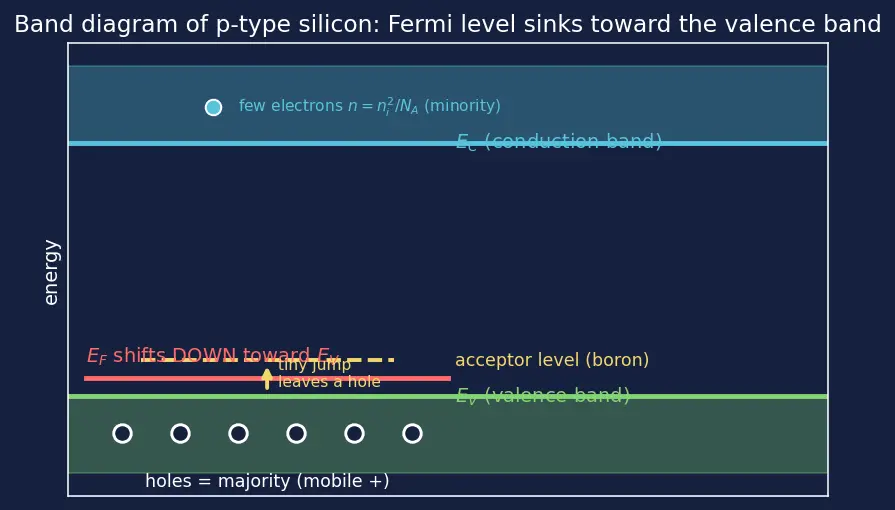Viewport: 895px width, 510px height.
Task: Click the 'acceptor level (boron)' label
Action: tap(552, 360)
